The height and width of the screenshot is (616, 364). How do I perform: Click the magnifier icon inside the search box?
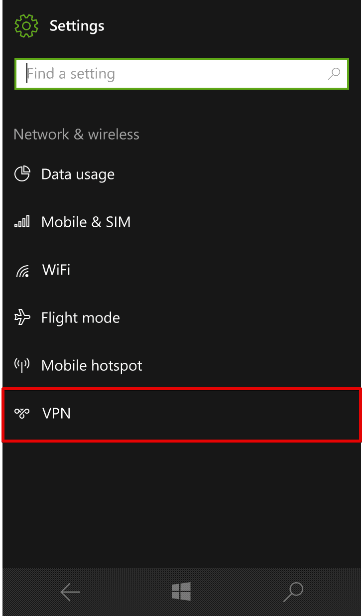(x=334, y=74)
